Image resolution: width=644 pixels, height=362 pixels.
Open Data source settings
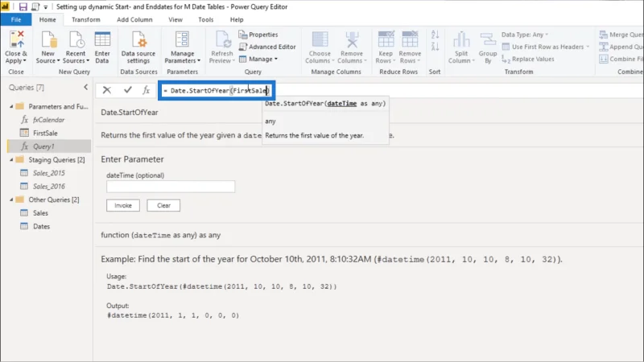138,47
